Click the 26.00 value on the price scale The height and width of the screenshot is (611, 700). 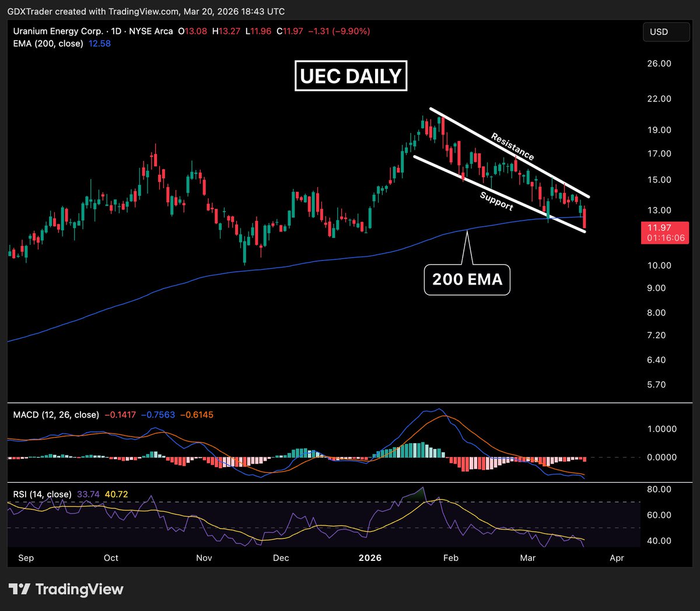click(659, 64)
